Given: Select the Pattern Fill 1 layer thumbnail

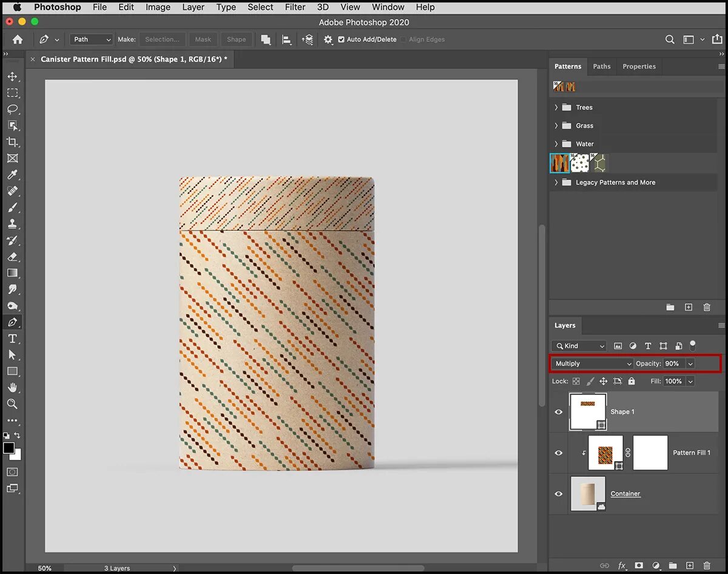Looking at the screenshot, I should pyautogui.click(x=605, y=453).
